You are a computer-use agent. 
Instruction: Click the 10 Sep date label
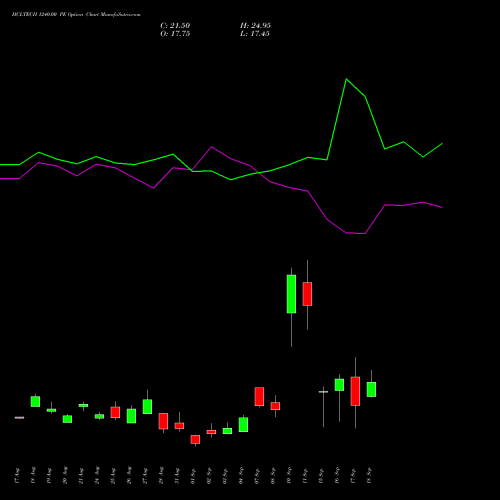click(x=289, y=476)
